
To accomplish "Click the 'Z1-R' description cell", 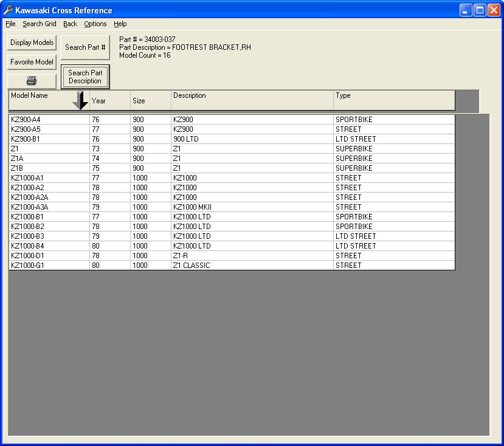I will (x=252, y=255).
